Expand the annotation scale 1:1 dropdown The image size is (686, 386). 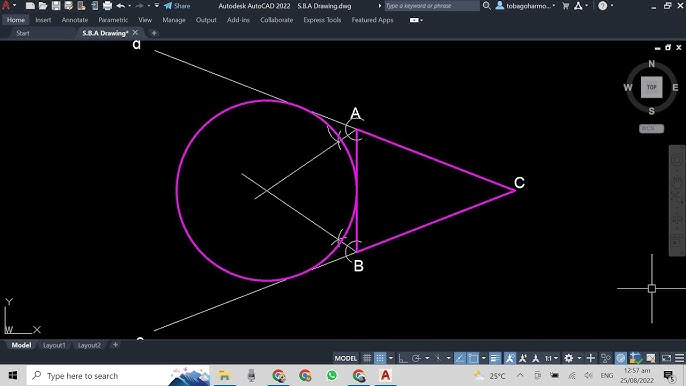[x=551, y=358]
